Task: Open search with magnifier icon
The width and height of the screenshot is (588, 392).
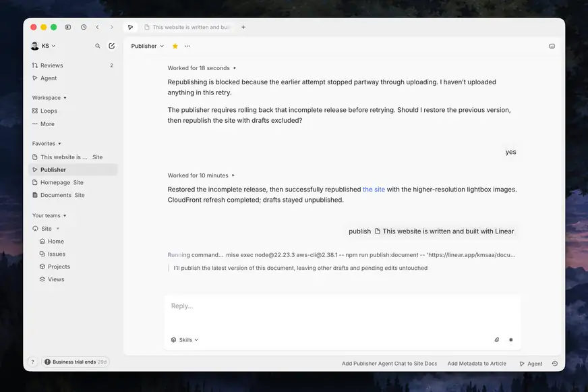Action: tap(98, 46)
